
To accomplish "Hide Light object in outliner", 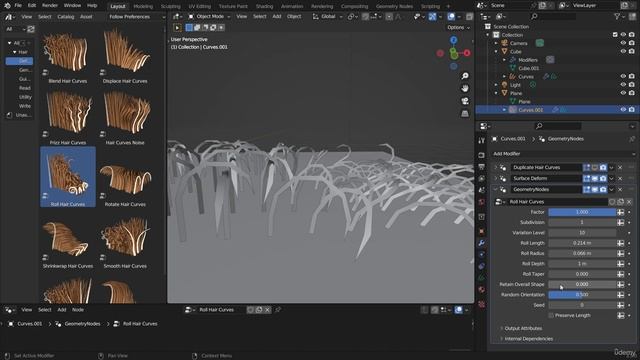I will click(x=623, y=85).
